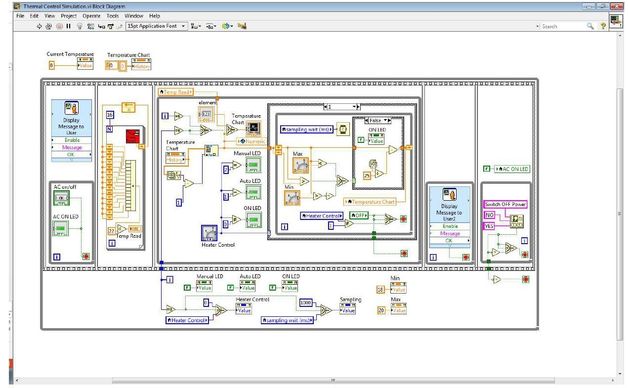Viewport: 628px width, 388px height.
Task: Click the Step Over toolbar icon
Action: coord(111,26)
